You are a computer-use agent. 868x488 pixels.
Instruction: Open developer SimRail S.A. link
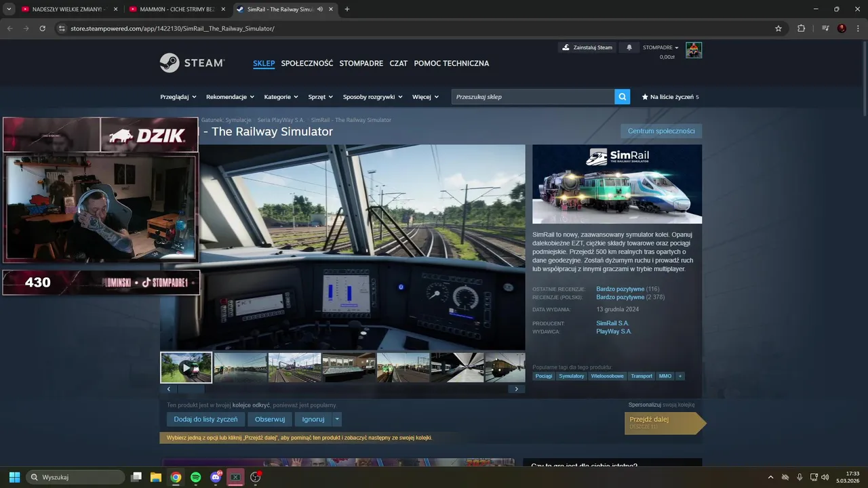612,323
